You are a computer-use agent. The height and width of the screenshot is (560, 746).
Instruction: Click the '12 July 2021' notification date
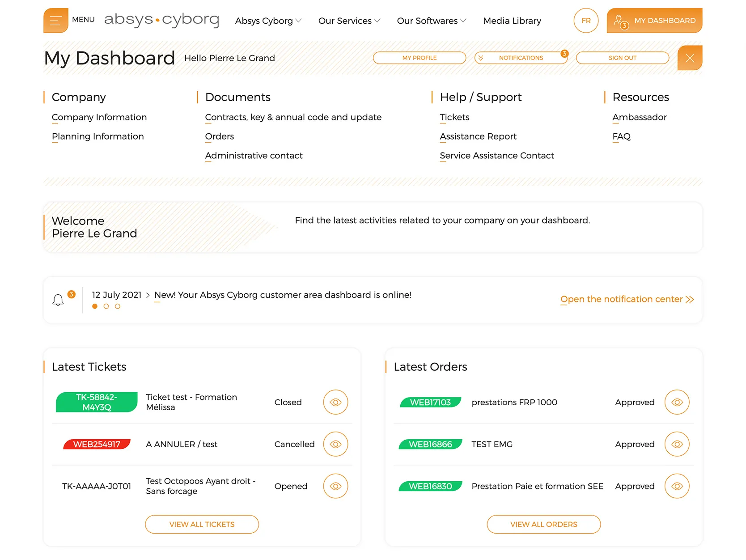[x=117, y=295]
